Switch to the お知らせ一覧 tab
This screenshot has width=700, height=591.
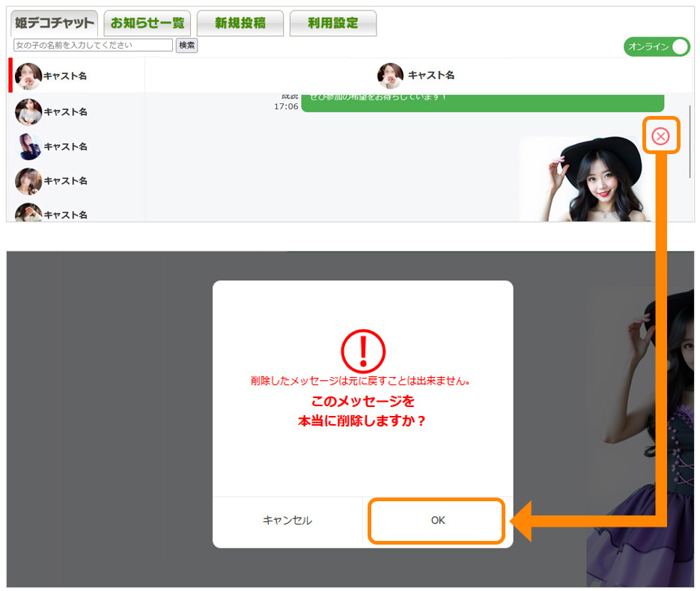click(x=147, y=23)
